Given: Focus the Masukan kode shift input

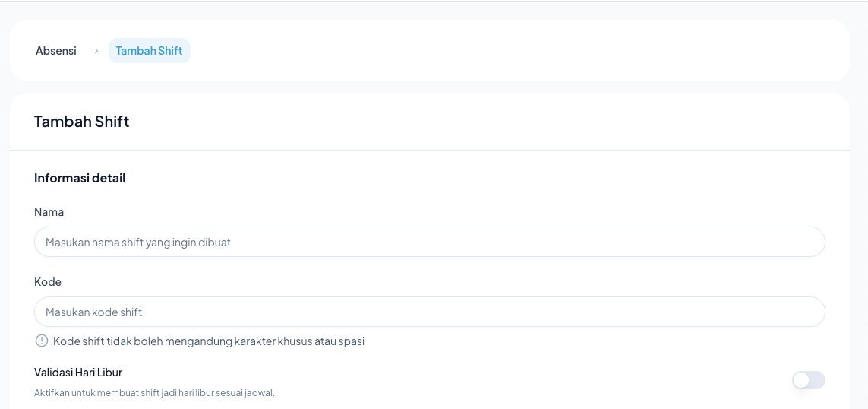Looking at the screenshot, I should 429,312.
